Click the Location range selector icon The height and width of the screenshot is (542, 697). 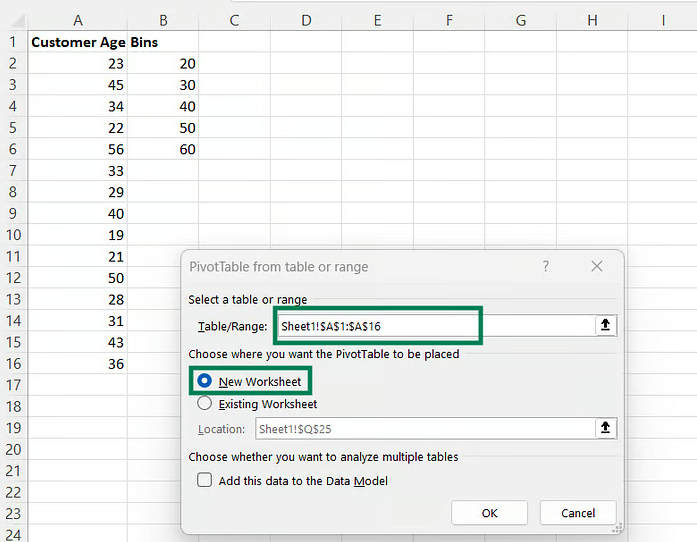click(604, 428)
